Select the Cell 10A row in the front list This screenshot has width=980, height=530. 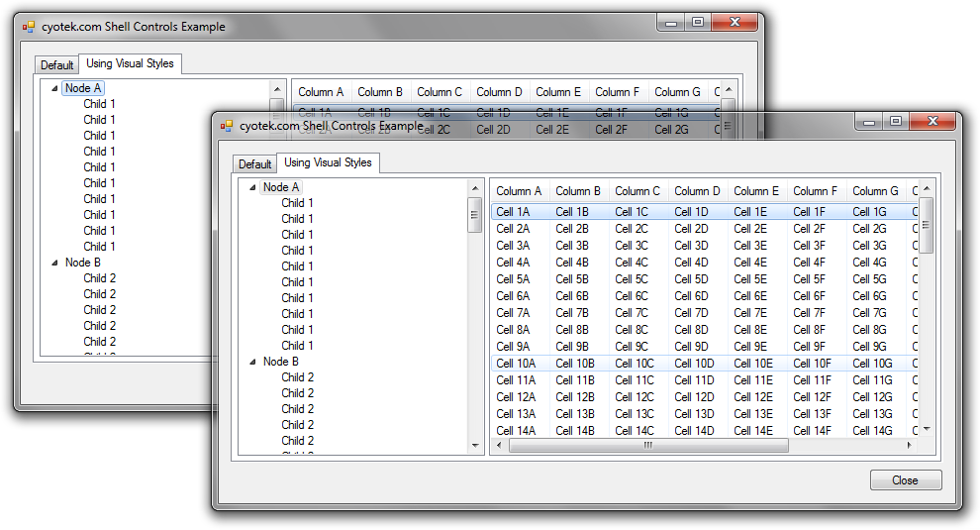point(516,364)
